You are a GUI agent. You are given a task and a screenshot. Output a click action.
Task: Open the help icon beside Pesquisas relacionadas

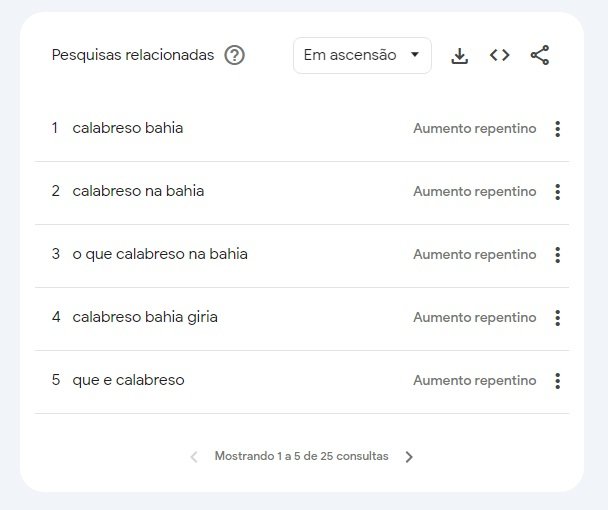click(235, 55)
